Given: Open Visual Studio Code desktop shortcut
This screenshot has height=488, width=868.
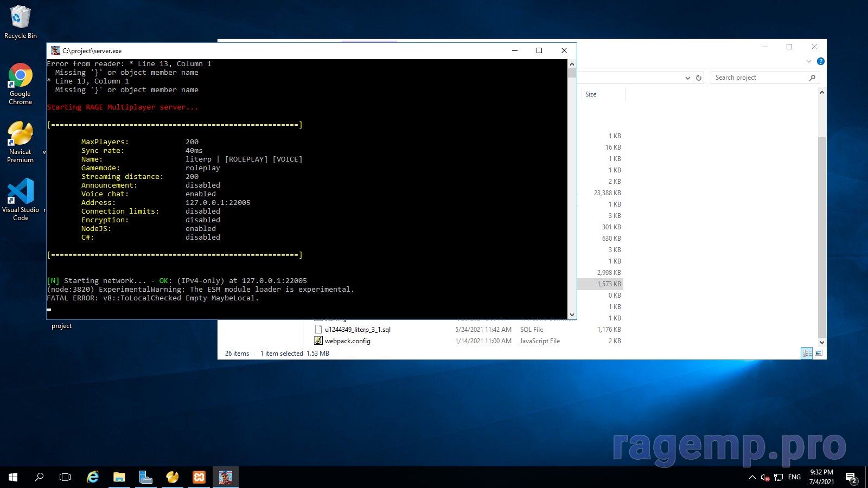Looking at the screenshot, I should pyautogui.click(x=21, y=200).
